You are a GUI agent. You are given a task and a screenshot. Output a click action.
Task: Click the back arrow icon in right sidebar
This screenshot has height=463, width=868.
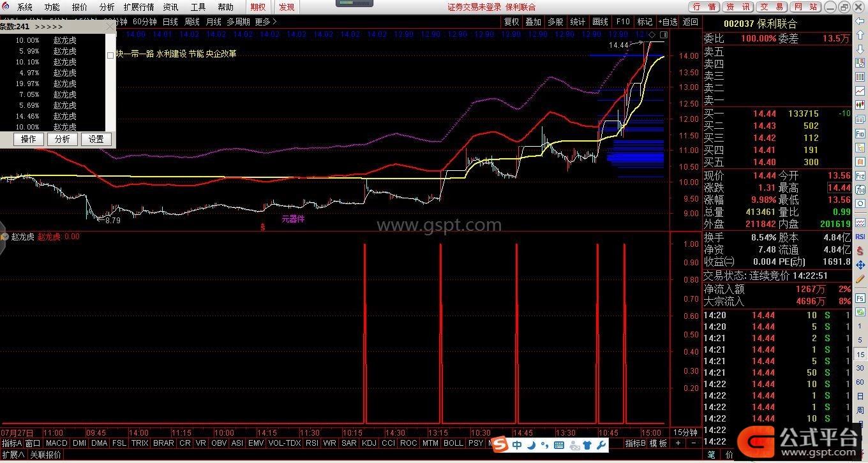click(860, 21)
